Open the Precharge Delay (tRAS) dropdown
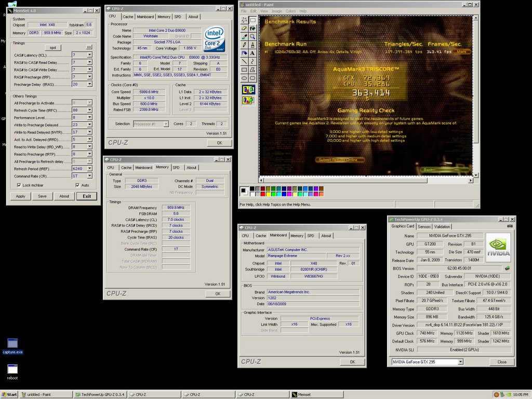 tap(89, 84)
